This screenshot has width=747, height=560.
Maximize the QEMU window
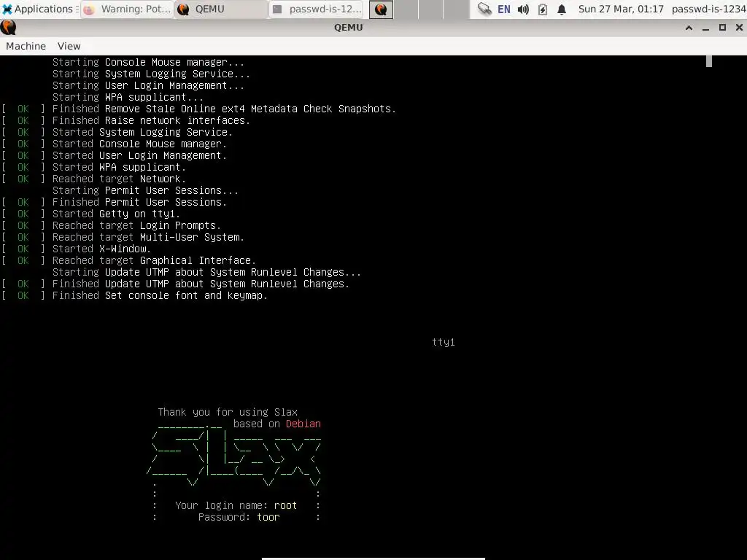click(x=722, y=28)
